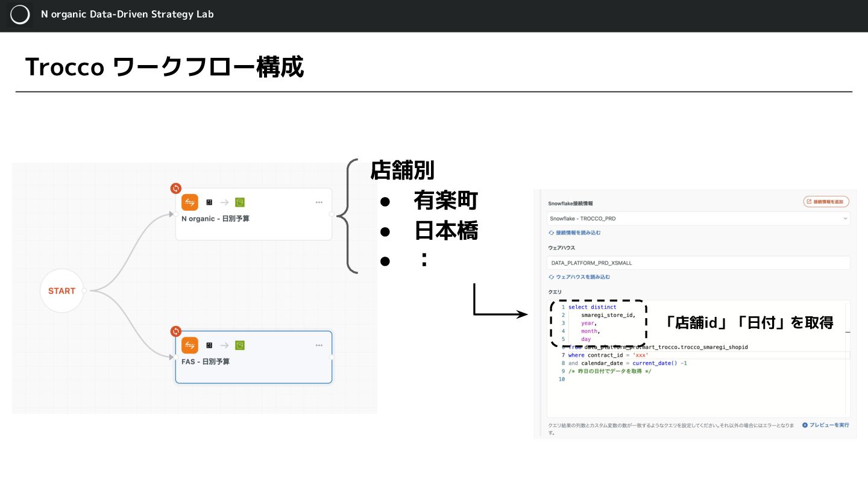Viewport: 868px width, 488px height.
Task: Click the green bucket icon on FAS node
Action: (240, 345)
